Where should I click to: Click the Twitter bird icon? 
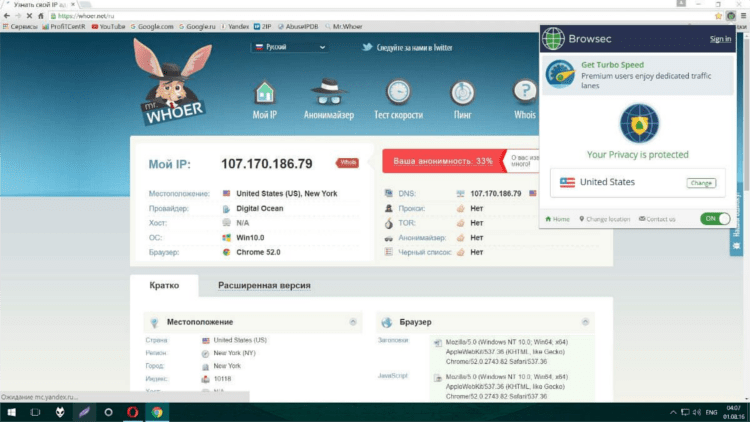(367, 47)
